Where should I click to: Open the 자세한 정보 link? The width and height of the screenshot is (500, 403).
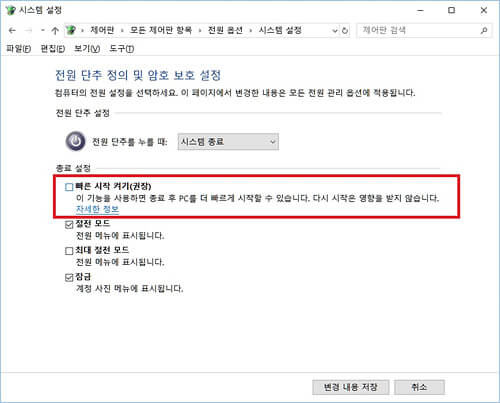pyautogui.click(x=97, y=209)
